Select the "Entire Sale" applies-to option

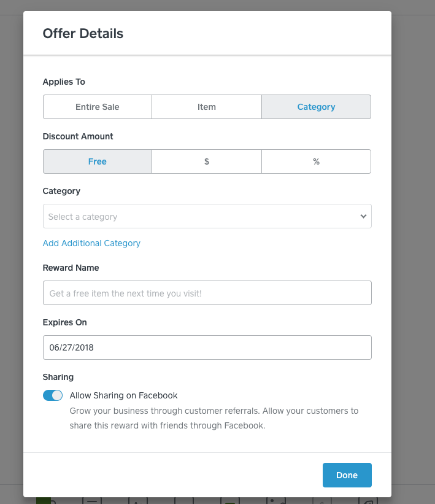pos(97,106)
